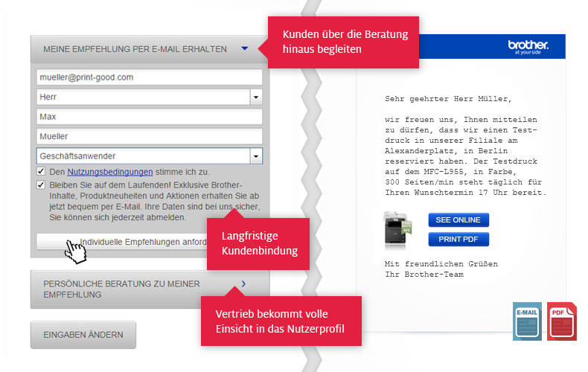588x372 pixels.
Task: Open the Herr salutation dropdown arrow
Action: pyautogui.click(x=256, y=97)
